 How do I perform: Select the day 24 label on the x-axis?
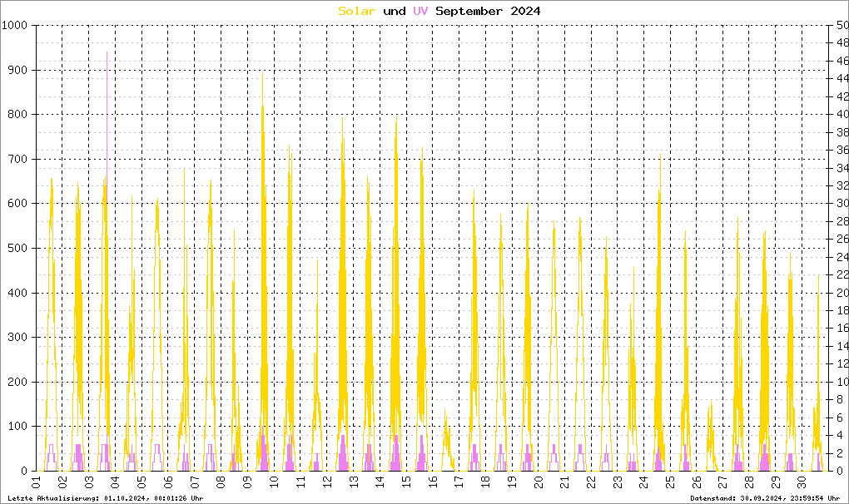[x=643, y=482]
